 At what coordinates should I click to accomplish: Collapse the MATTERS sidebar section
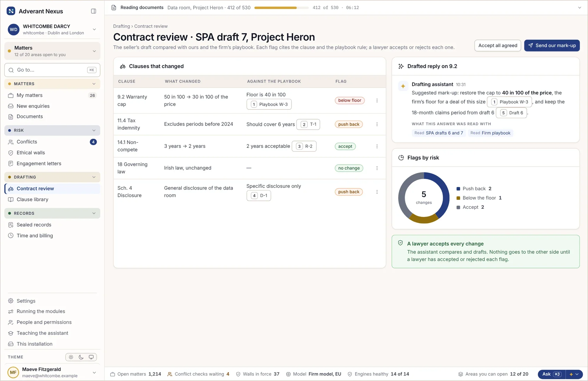pyautogui.click(x=94, y=84)
